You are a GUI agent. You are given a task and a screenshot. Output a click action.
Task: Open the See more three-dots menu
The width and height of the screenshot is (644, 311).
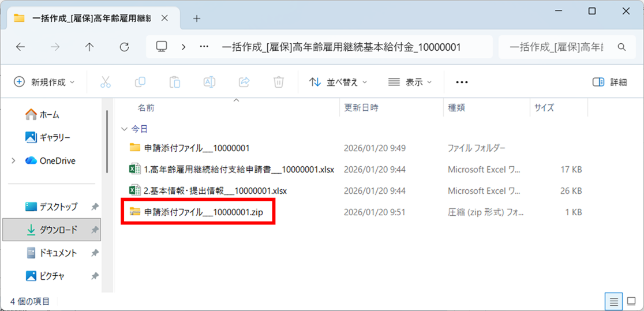(462, 82)
